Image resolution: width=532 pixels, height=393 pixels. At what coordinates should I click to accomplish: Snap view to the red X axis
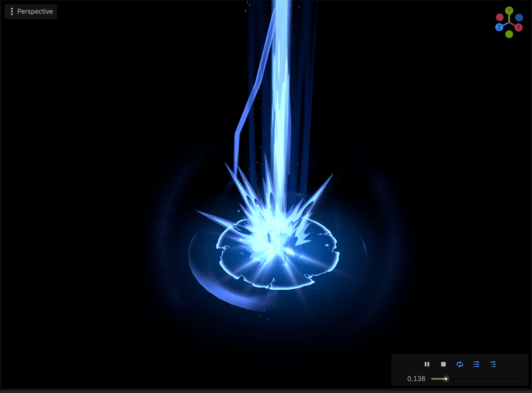[518, 27]
